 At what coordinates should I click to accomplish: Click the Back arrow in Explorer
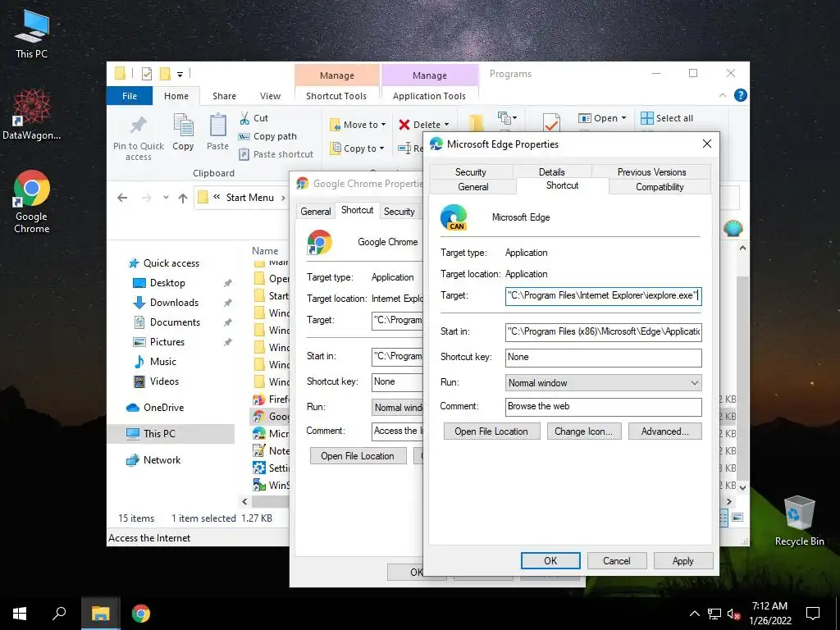pos(122,198)
